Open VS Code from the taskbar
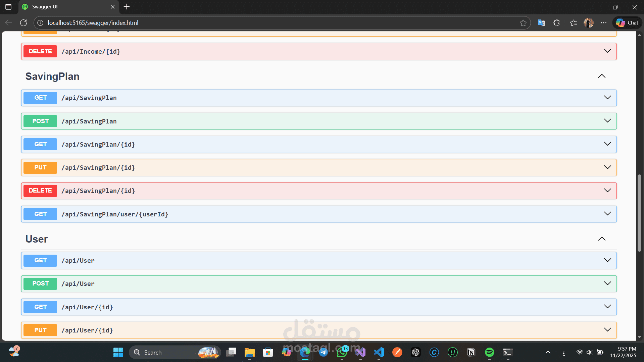Image resolution: width=644 pixels, height=362 pixels. (379, 352)
